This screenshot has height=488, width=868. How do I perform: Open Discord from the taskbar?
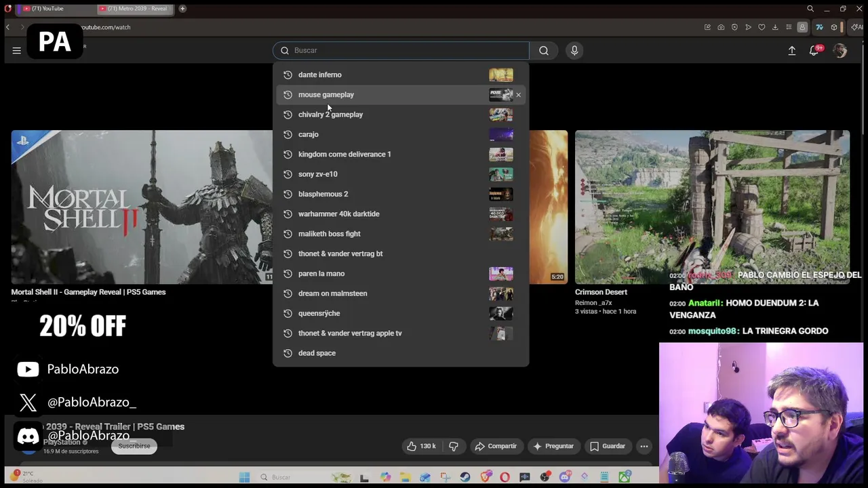coord(565,477)
